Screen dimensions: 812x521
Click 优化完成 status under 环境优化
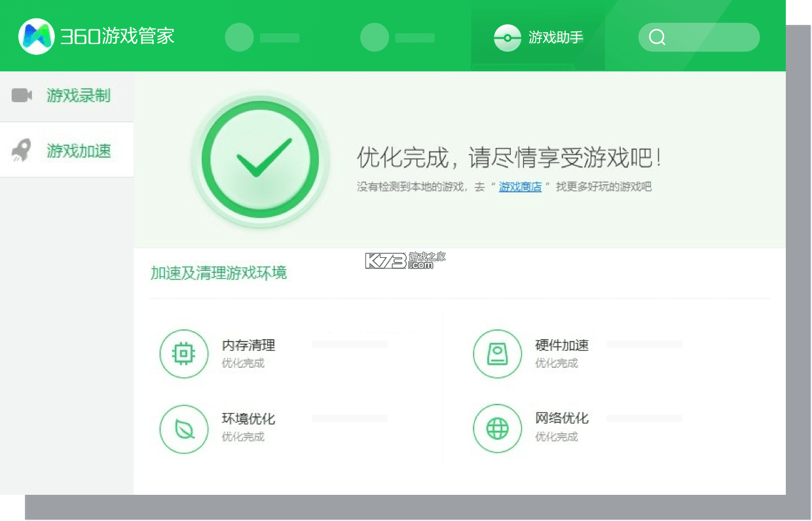click(243, 437)
